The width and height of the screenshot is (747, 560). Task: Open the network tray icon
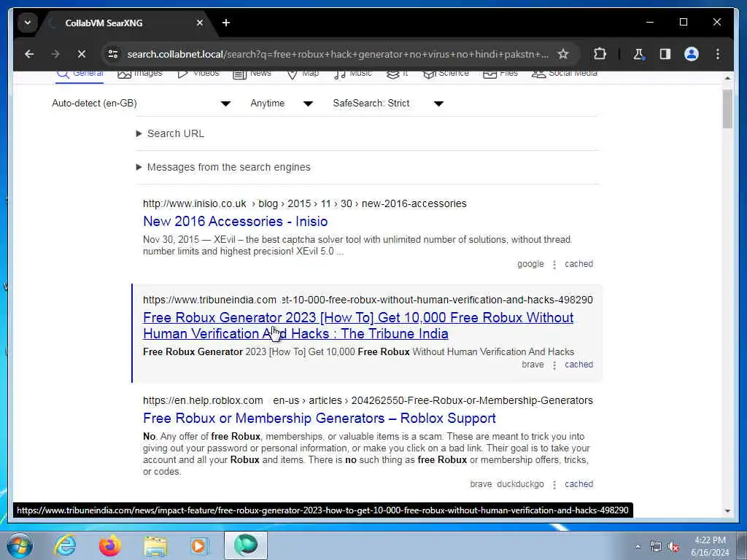pos(656,547)
